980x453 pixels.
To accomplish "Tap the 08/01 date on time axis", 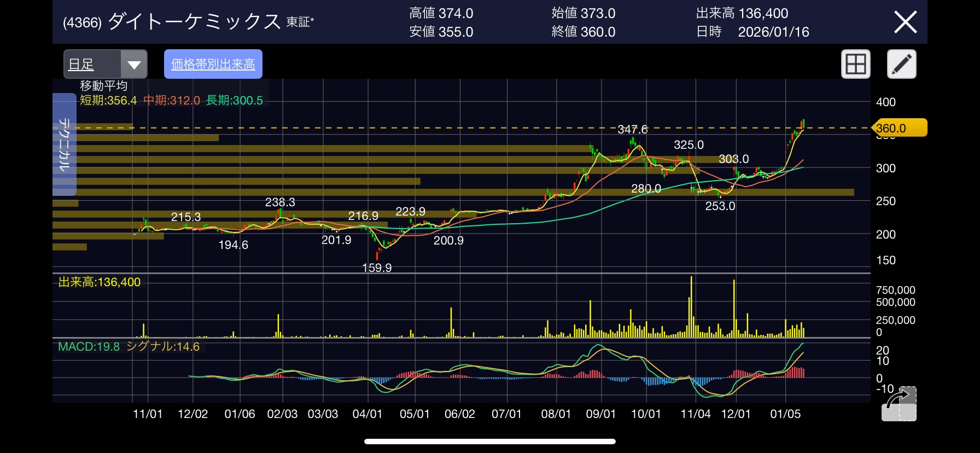I will click(556, 414).
